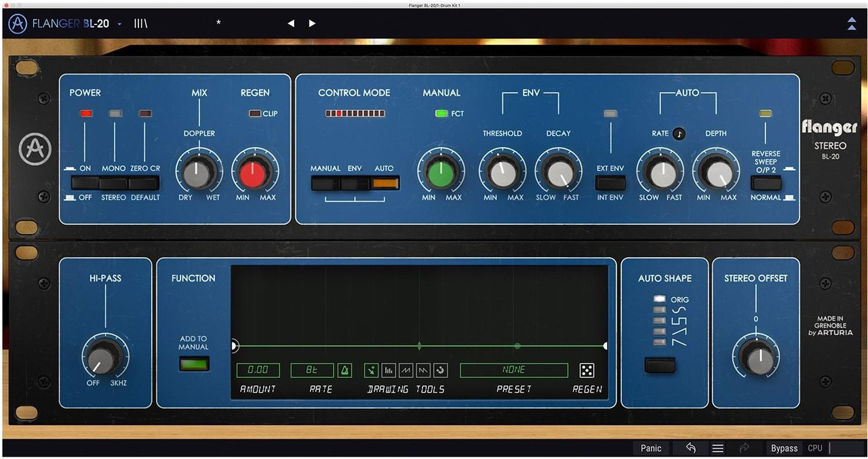The height and width of the screenshot is (459, 868).
Task: Select the ORIG auto shape LED
Action: (660, 299)
